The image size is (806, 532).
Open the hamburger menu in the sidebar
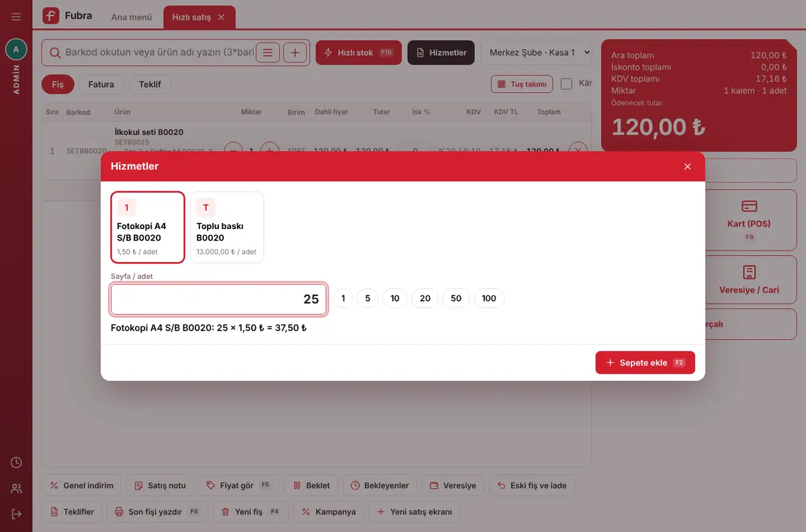pos(16,17)
